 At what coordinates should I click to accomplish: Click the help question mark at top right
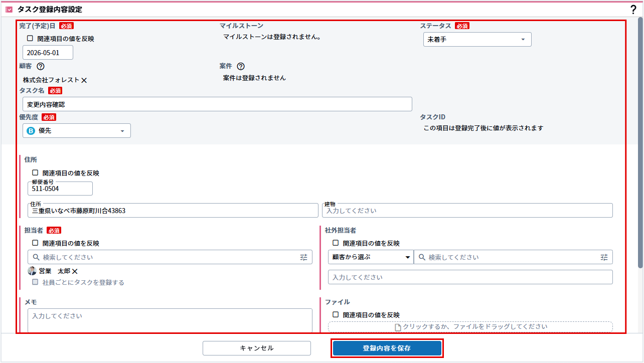coord(633,10)
